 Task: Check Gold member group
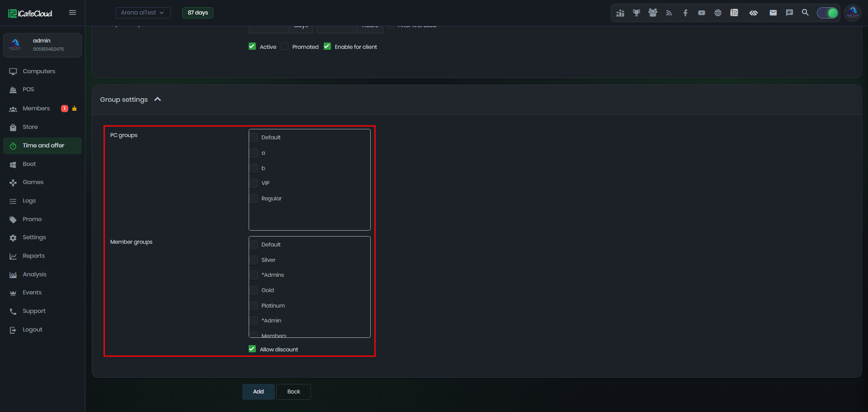coord(254,290)
